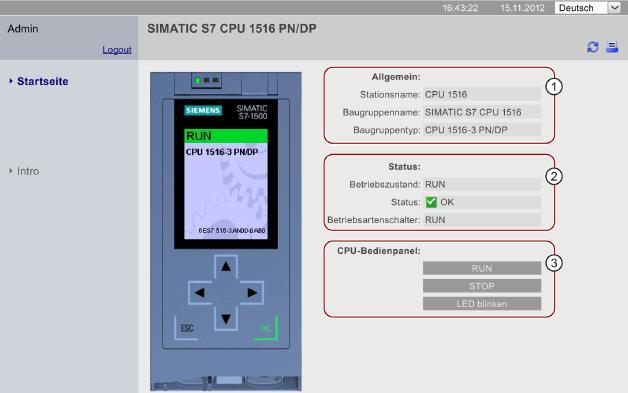Screen dimensions: 628x393
Task: Click the RUN button in CPU-Bedienpanel
Action: (x=482, y=268)
